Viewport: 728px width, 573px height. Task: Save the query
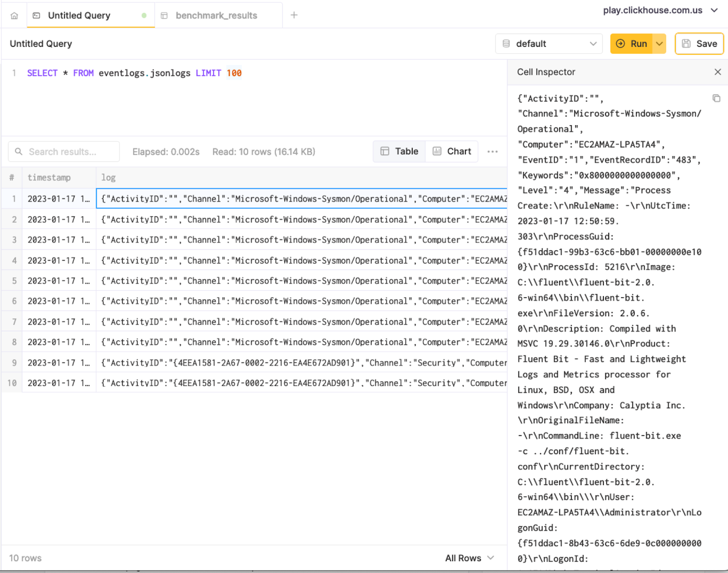point(699,44)
